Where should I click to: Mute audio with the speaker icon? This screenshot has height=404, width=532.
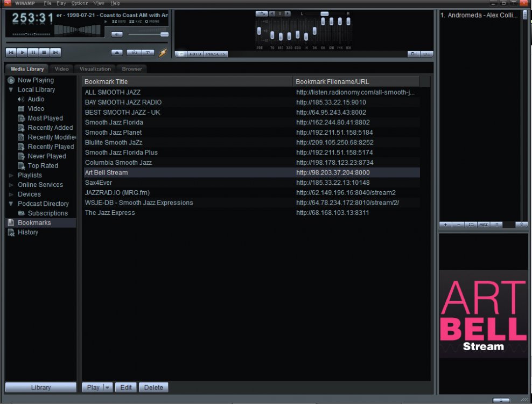(x=117, y=34)
